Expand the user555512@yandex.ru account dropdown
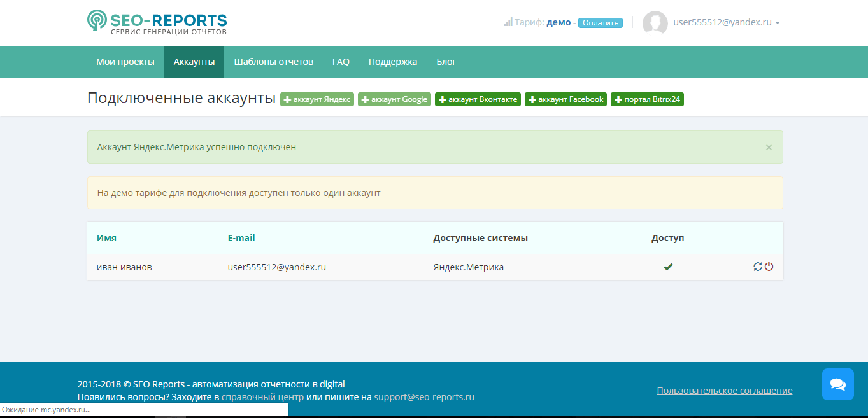The image size is (868, 418). (727, 22)
